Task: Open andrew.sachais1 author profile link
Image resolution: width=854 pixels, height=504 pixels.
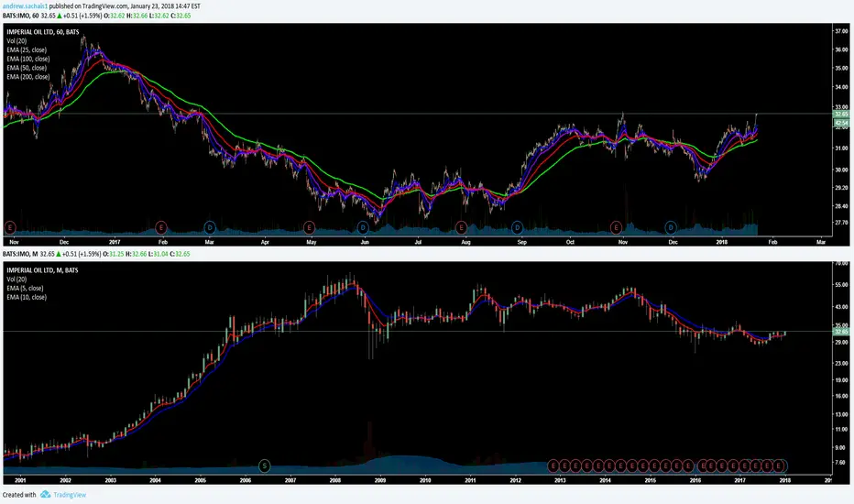Action: 25,6
